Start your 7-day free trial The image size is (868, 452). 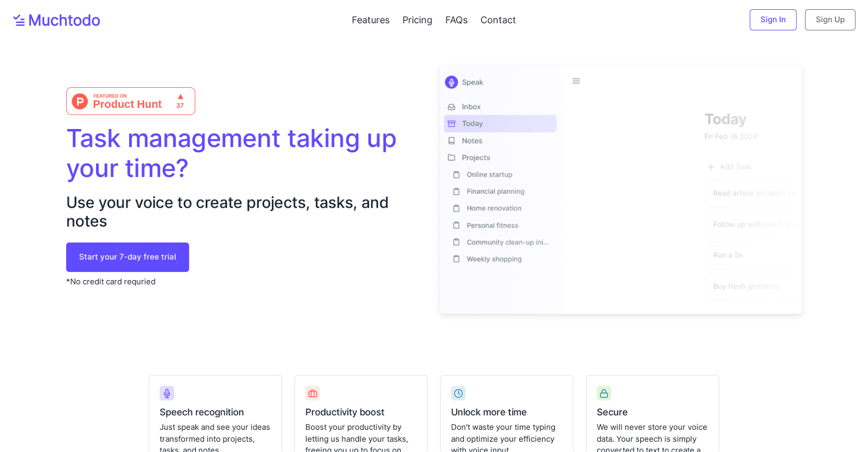point(127,257)
